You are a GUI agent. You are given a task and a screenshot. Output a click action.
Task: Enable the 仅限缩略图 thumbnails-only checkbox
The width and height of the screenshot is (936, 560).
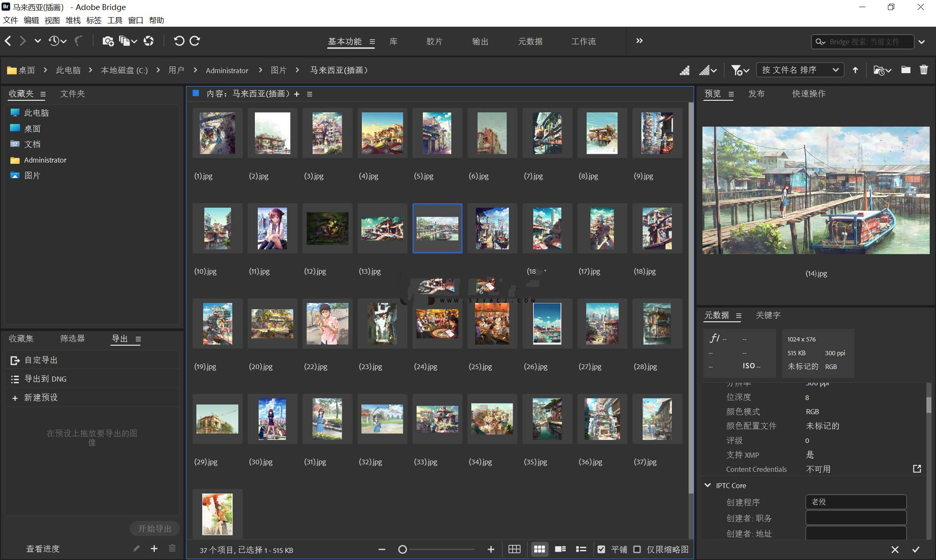point(637,550)
